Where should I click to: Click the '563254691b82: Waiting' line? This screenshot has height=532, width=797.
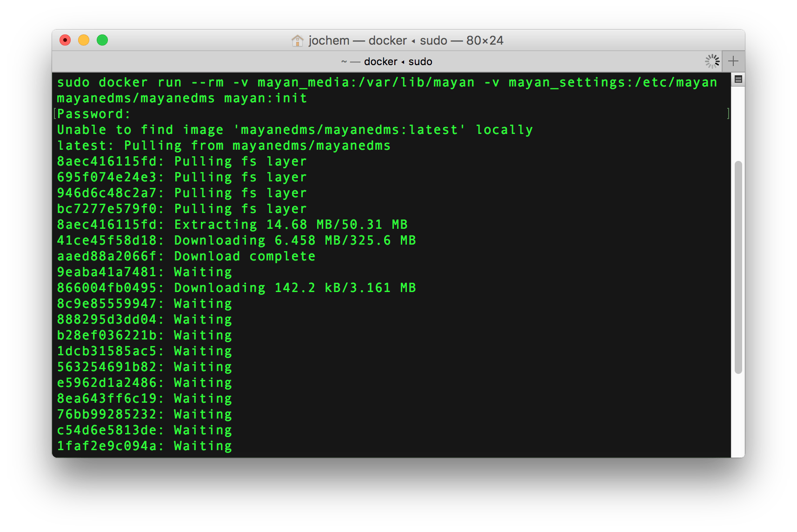tap(144, 367)
